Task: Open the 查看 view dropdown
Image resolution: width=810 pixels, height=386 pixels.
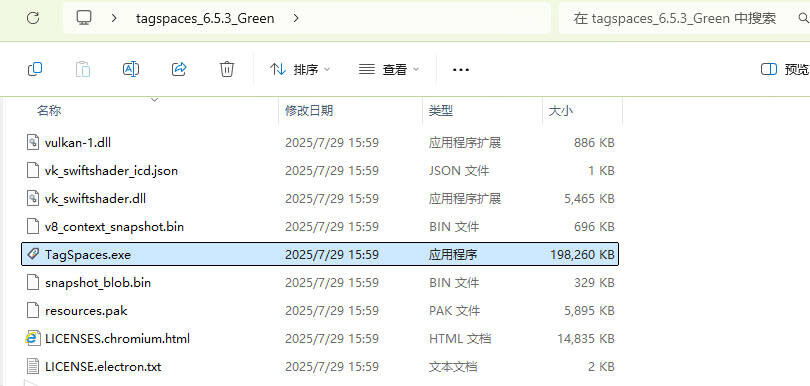Action: point(389,69)
